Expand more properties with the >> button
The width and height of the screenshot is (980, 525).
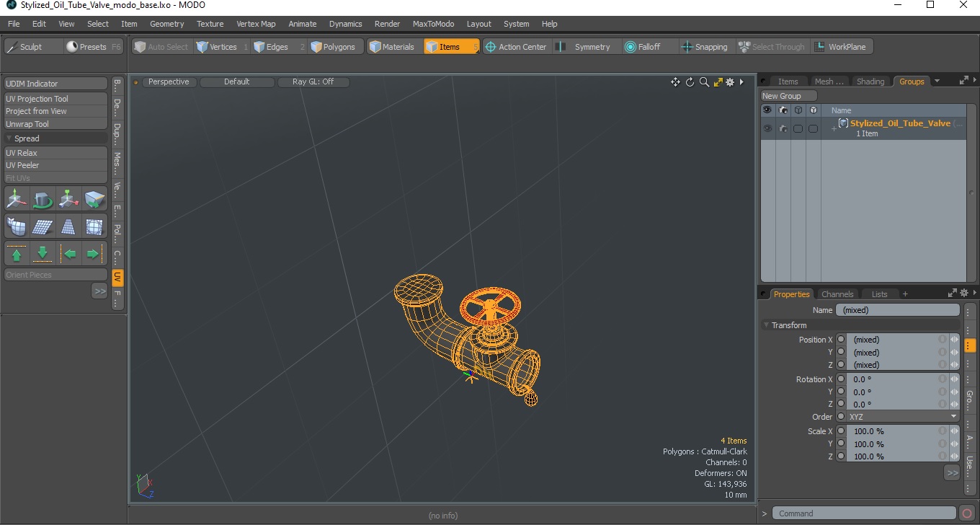[952, 473]
